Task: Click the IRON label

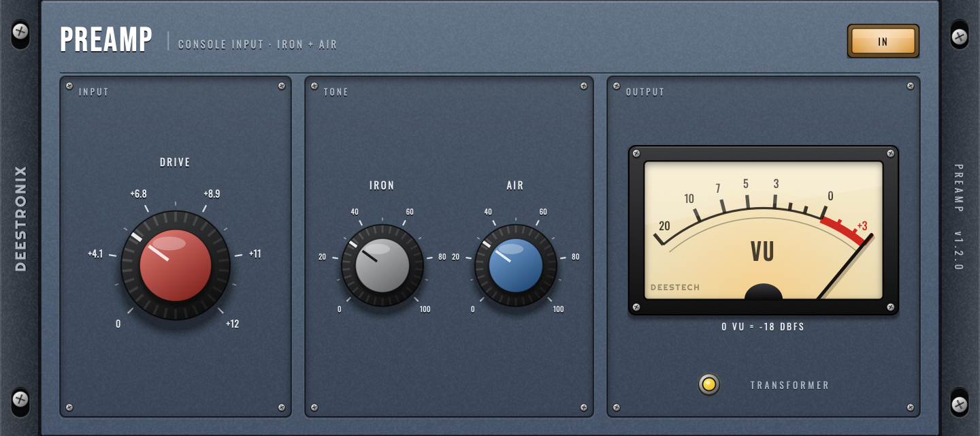Action: 382,185
